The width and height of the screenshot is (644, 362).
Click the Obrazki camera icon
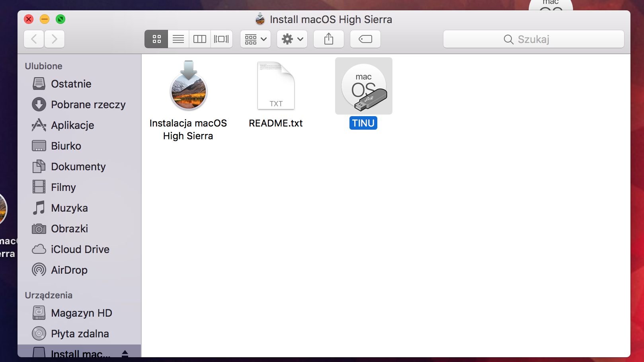39,229
